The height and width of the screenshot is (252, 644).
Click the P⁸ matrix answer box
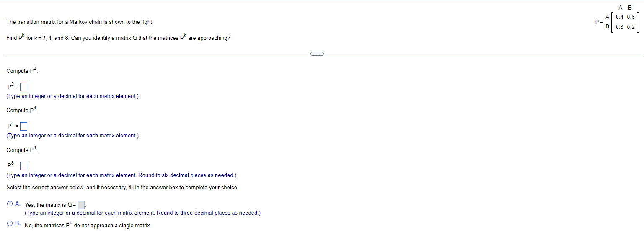pos(24,166)
